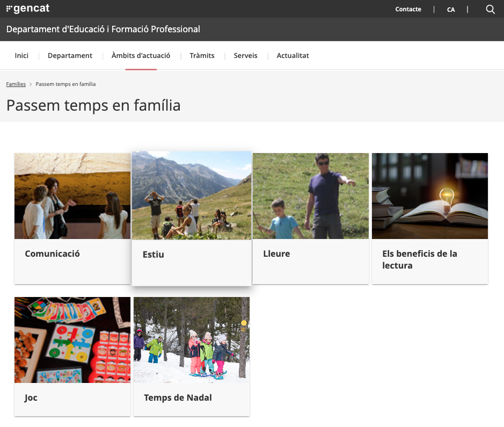The height and width of the screenshot is (427, 504).
Task: Navigate to the Actualitat menu
Action: (293, 55)
